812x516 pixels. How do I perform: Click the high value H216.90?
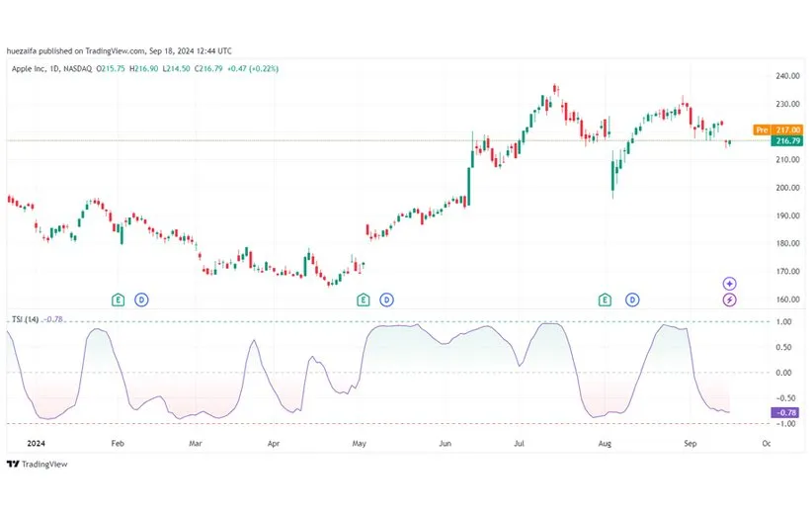pos(144,68)
